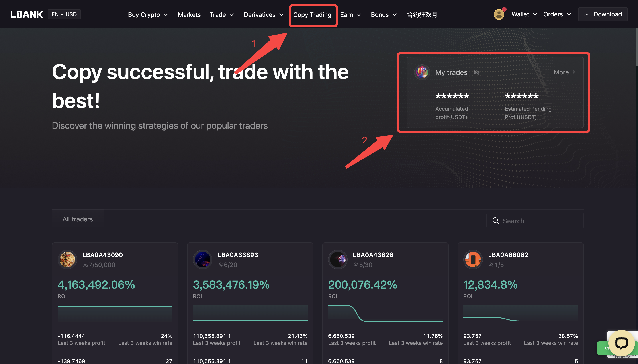
Task: Click trader LBA0A43826 avatar
Action: point(338,260)
